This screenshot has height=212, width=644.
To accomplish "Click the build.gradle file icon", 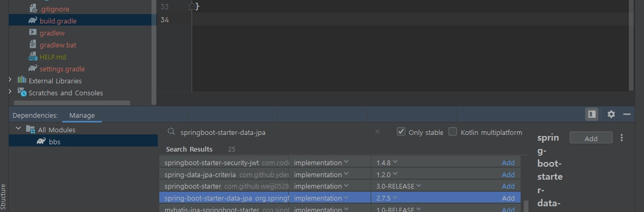I will [x=33, y=21].
